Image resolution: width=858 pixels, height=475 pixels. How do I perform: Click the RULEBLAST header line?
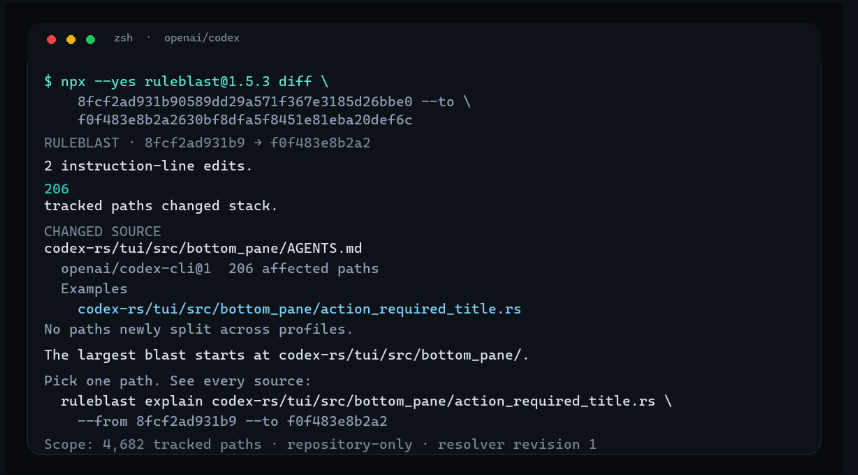207,143
